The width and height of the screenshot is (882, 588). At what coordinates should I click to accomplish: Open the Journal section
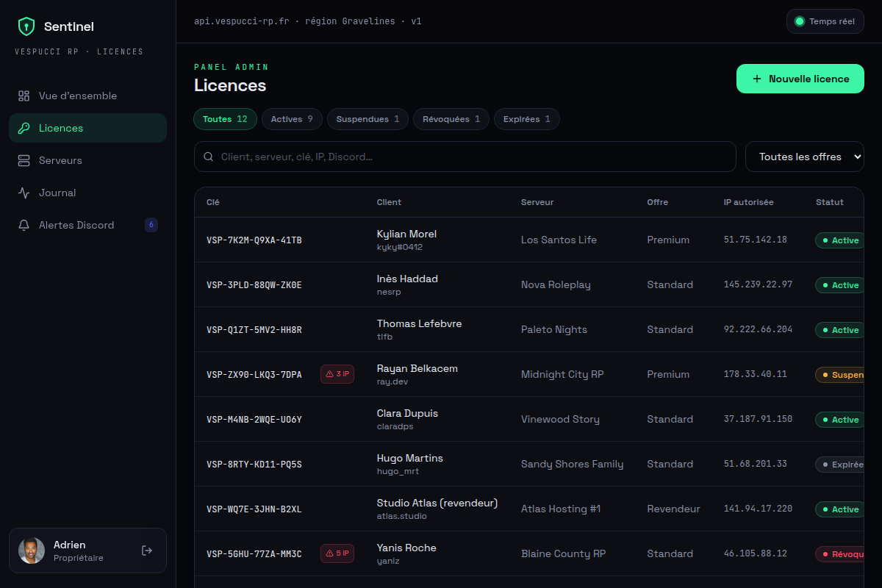(x=87, y=193)
